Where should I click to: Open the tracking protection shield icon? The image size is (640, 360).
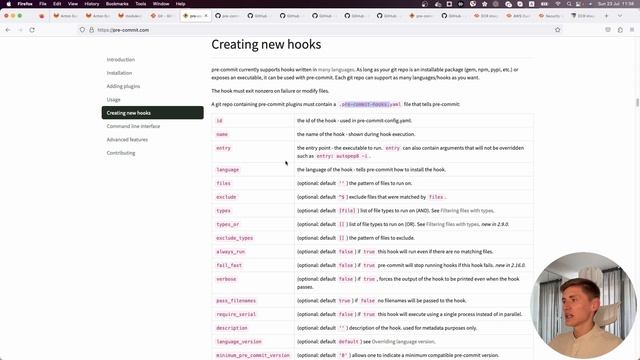pyautogui.click(x=82, y=30)
